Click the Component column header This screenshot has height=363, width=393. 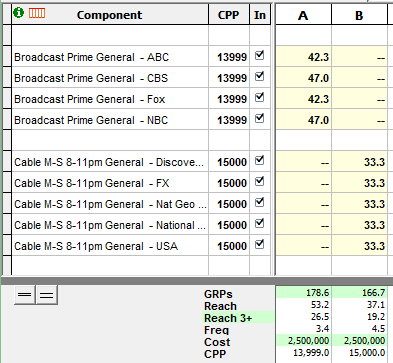click(x=110, y=15)
